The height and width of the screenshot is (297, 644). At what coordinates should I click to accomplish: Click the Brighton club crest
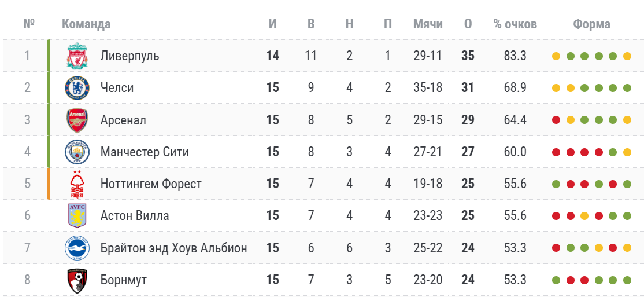click(x=77, y=248)
